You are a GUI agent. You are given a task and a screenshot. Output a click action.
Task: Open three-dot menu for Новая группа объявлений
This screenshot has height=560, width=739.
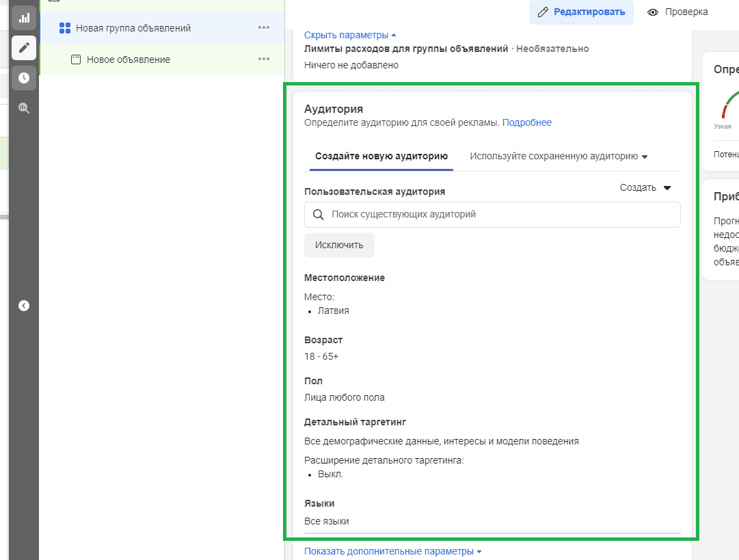click(x=264, y=28)
